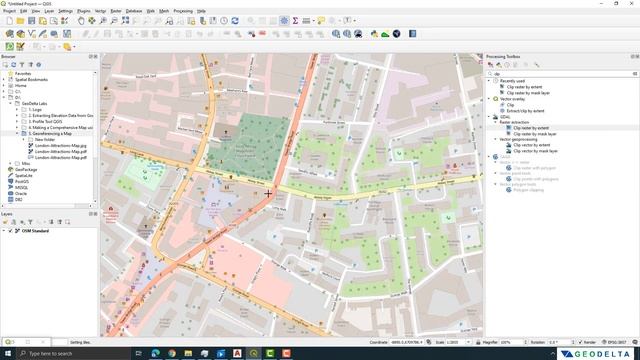
Task: Click the Coordinate field in status bar
Action: coord(407,342)
